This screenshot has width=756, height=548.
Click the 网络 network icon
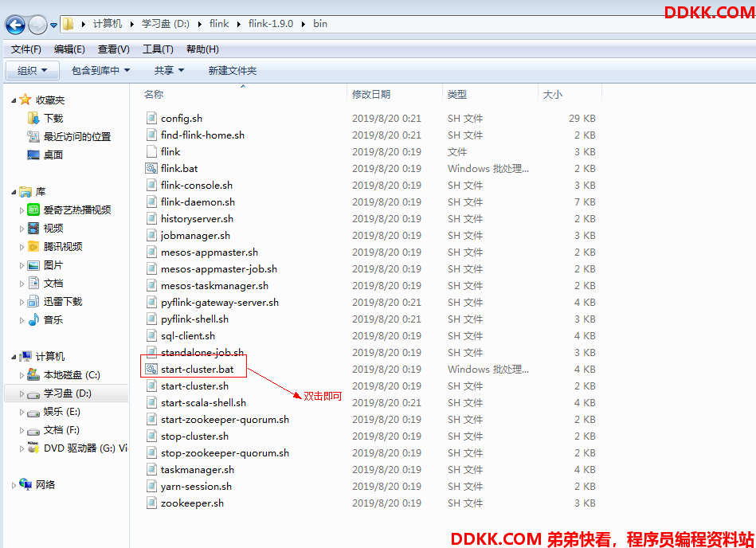[x=25, y=484]
